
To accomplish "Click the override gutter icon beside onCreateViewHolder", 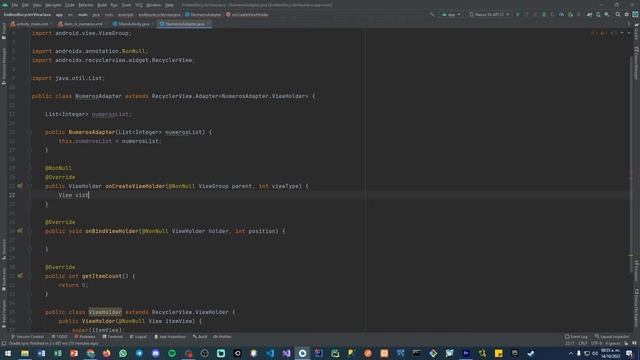I will tap(20, 186).
